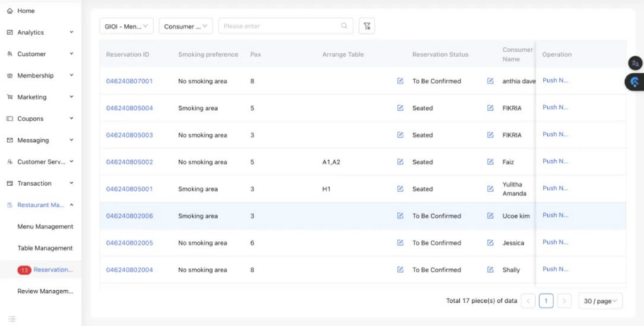Image resolution: width=644 pixels, height=326 pixels.
Task: Click the translate floating icon on right edge
Action: (635, 63)
